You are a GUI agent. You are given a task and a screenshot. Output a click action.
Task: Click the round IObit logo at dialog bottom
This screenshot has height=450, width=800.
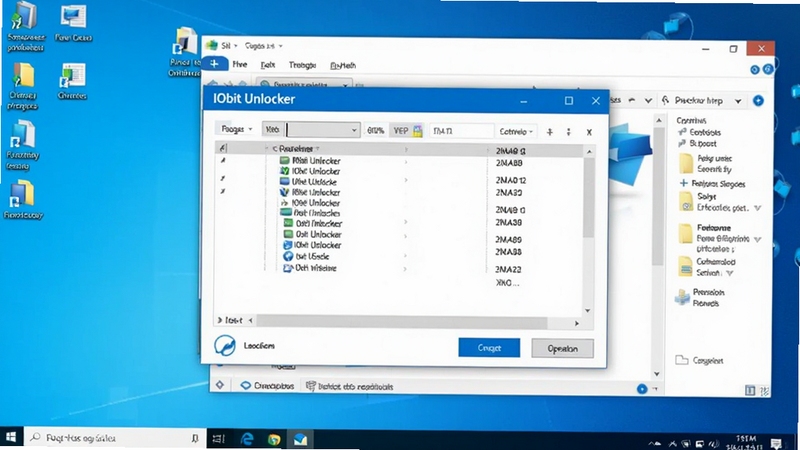click(224, 345)
